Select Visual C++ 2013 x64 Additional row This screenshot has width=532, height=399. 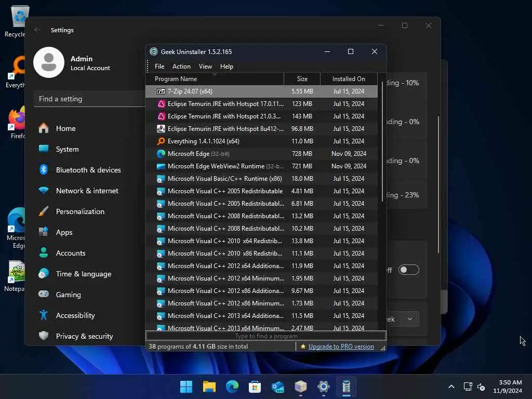(x=262, y=316)
